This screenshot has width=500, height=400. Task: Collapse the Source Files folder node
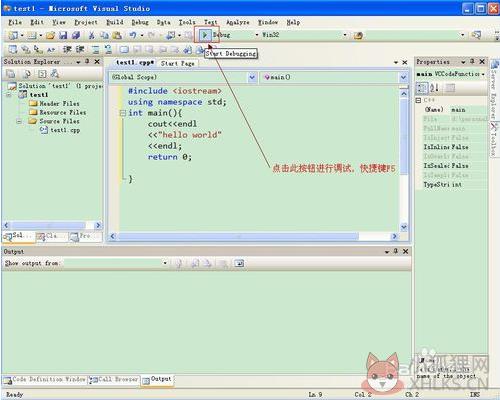(x=19, y=121)
